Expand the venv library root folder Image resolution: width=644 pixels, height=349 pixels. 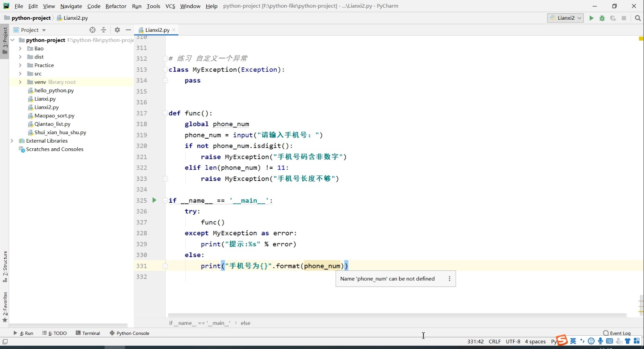coord(20,82)
